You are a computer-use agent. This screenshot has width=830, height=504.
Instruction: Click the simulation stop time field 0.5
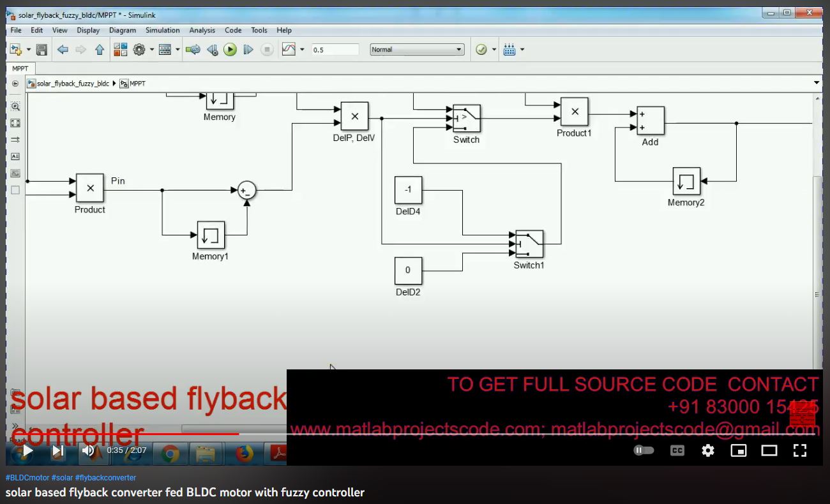[335, 50]
